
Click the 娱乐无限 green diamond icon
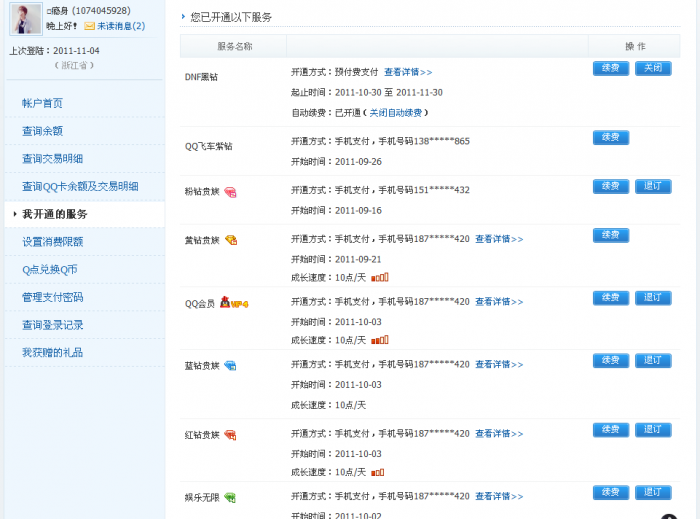point(229,498)
